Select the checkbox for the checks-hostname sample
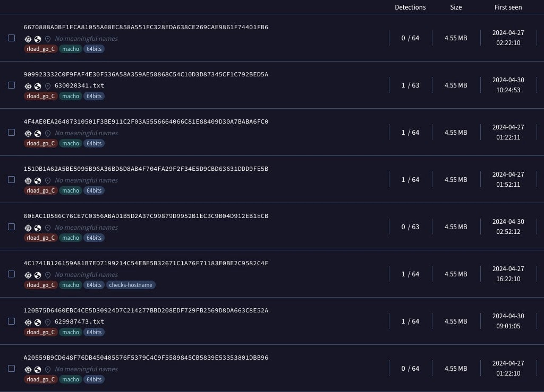Image resolution: width=544 pixels, height=392 pixels. point(11,274)
